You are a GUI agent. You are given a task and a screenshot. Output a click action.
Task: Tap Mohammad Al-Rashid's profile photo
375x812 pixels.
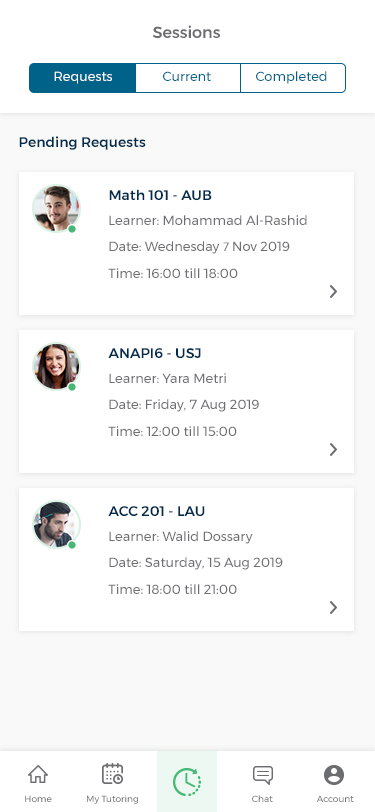(x=56, y=208)
